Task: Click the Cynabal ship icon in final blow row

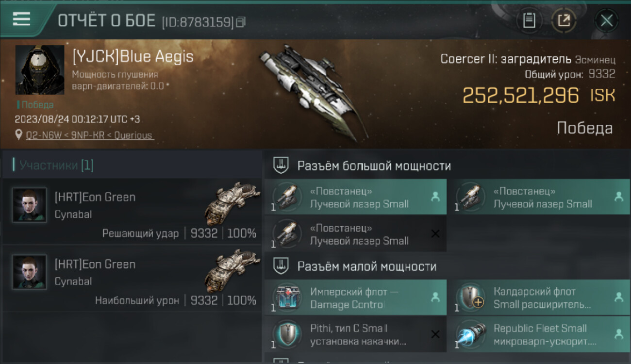Action: coord(232,203)
